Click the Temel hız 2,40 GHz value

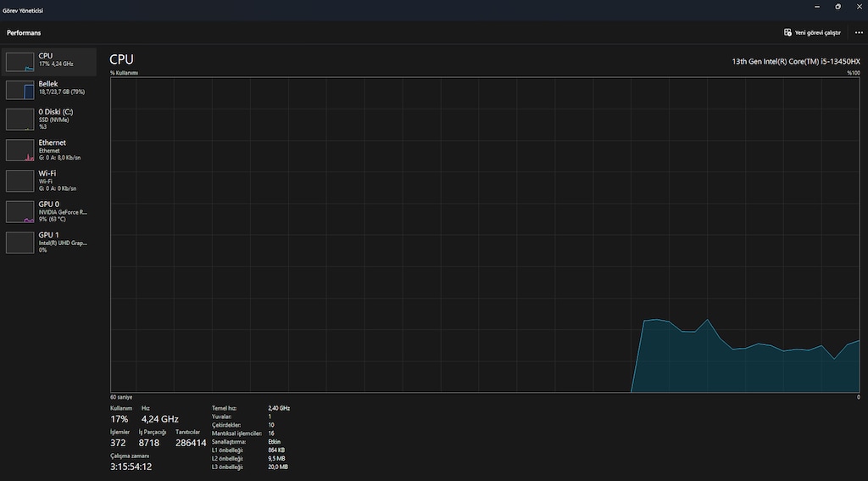pos(279,408)
